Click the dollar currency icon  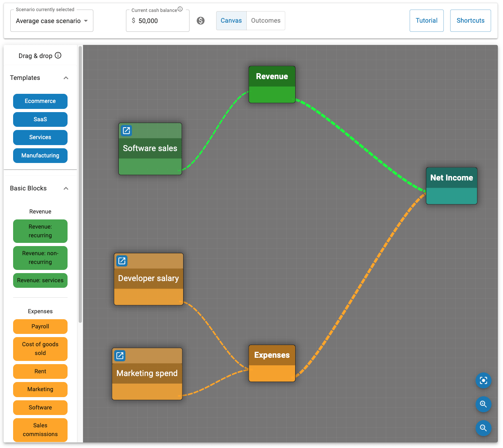[x=201, y=21]
